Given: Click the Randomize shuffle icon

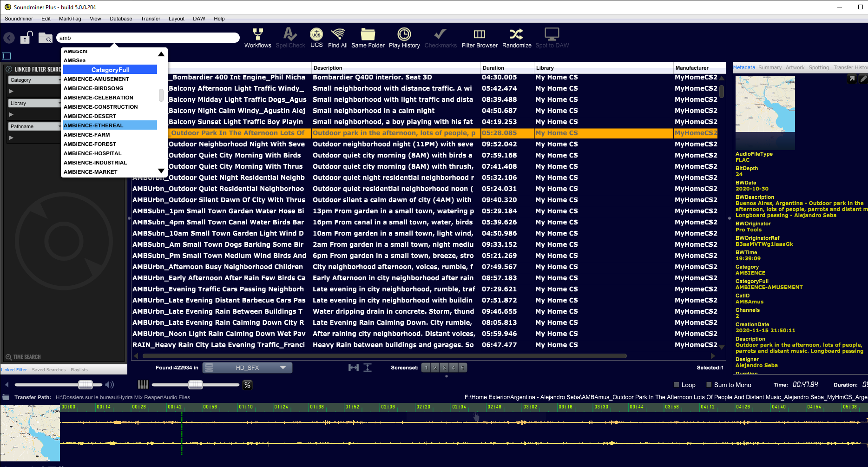Looking at the screenshot, I should point(516,37).
